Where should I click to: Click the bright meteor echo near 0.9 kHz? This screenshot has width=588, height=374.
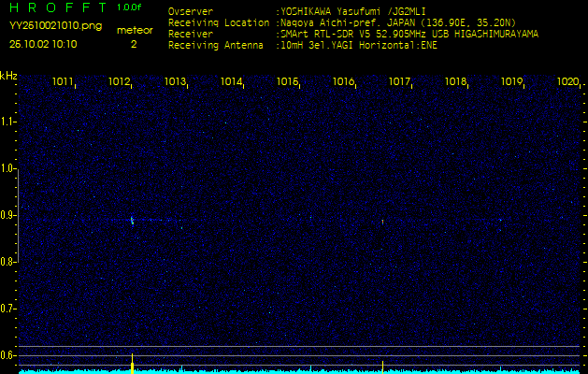click(x=132, y=221)
